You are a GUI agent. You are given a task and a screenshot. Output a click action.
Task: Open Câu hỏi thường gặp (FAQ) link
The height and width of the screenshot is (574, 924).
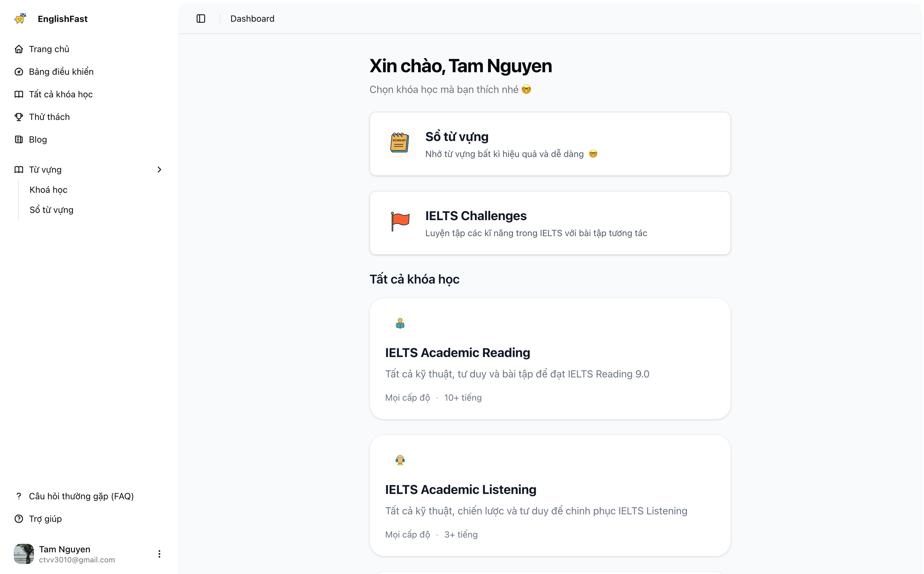point(81,496)
